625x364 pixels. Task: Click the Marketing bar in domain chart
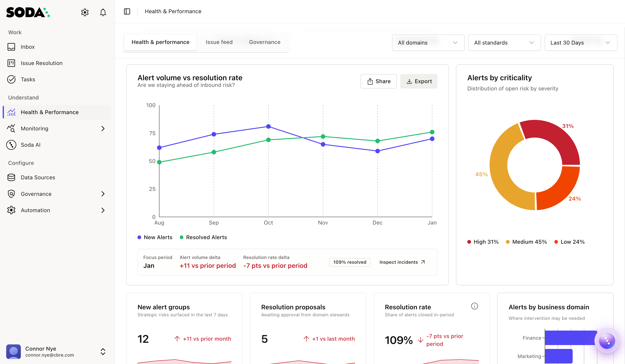coord(559,356)
